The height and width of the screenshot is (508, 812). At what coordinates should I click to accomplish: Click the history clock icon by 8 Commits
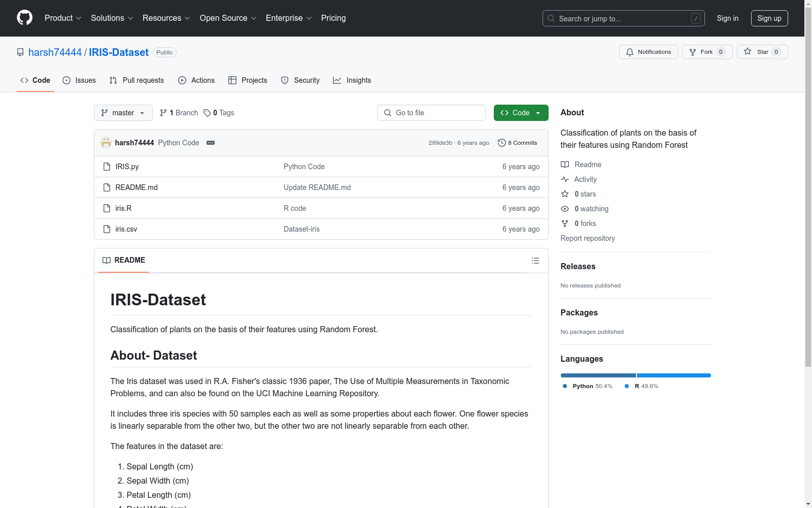(502, 143)
